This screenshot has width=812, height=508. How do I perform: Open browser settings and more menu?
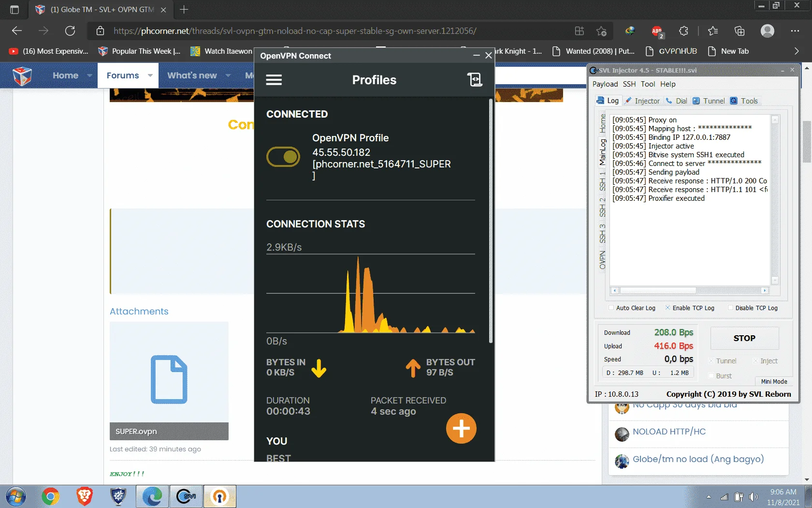click(x=795, y=31)
